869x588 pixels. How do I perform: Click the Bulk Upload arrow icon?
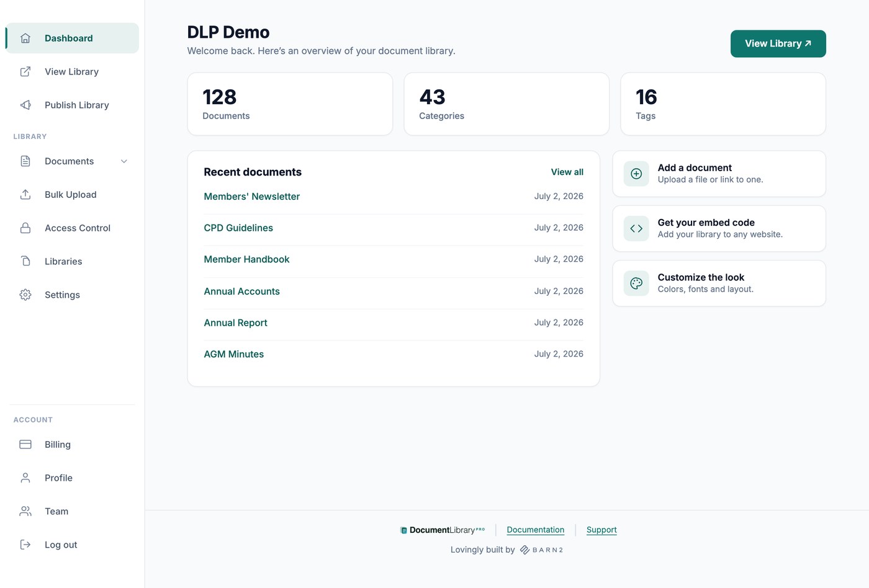pyautogui.click(x=25, y=195)
